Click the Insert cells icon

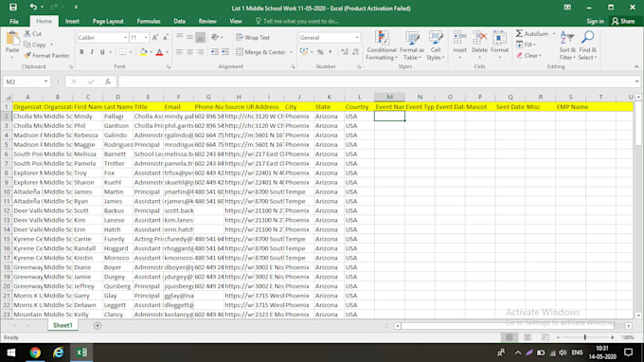459,38
